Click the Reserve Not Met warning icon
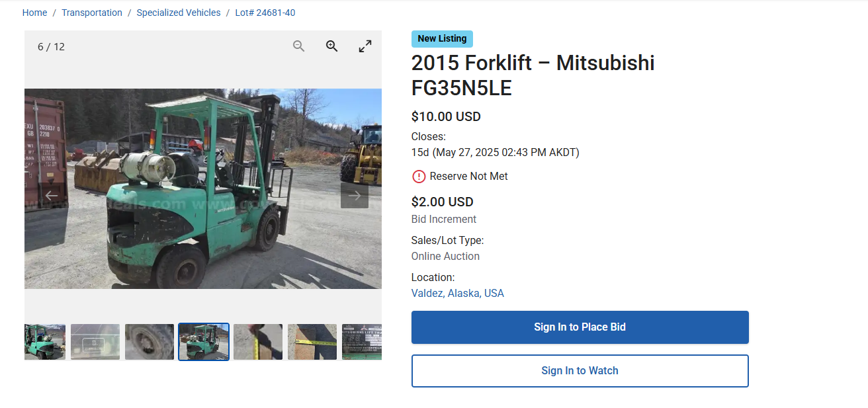The height and width of the screenshot is (408, 868). [419, 177]
